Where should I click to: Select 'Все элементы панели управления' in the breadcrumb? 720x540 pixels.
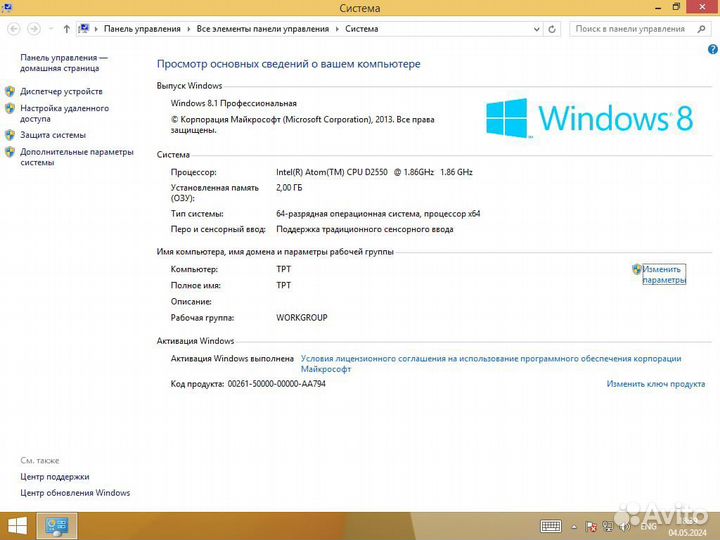point(262,29)
